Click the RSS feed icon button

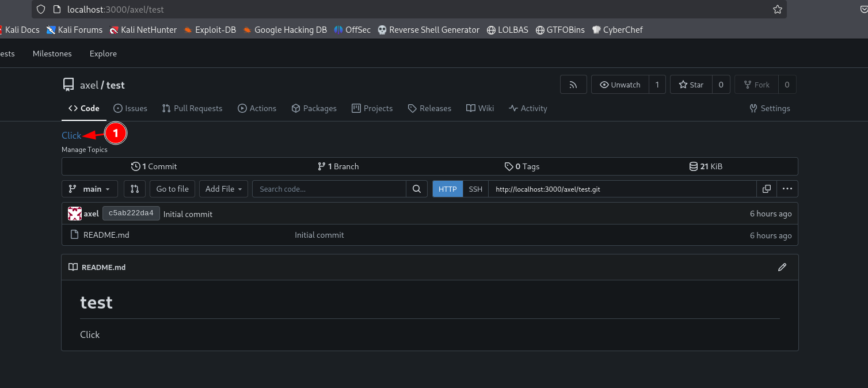click(573, 85)
